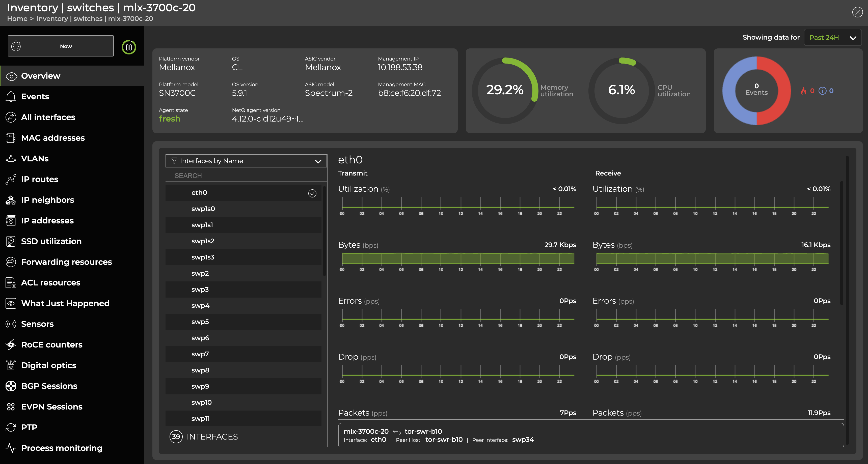Image resolution: width=868 pixels, height=464 pixels.
Task: Click the Digital optics icon
Action: point(11,365)
